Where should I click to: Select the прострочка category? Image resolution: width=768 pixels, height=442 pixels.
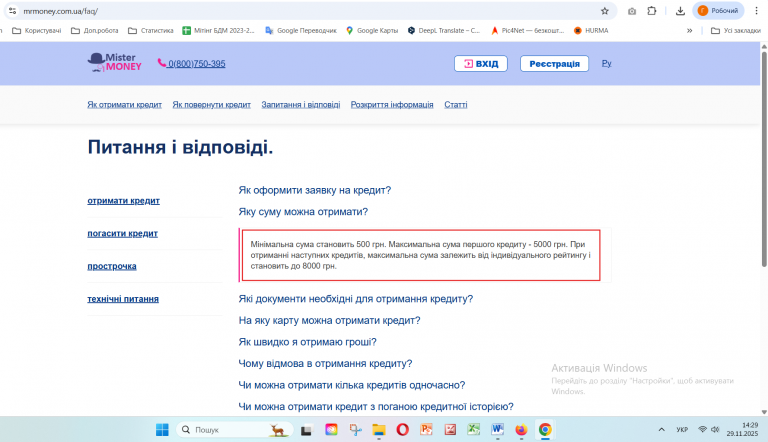click(x=112, y=266)
